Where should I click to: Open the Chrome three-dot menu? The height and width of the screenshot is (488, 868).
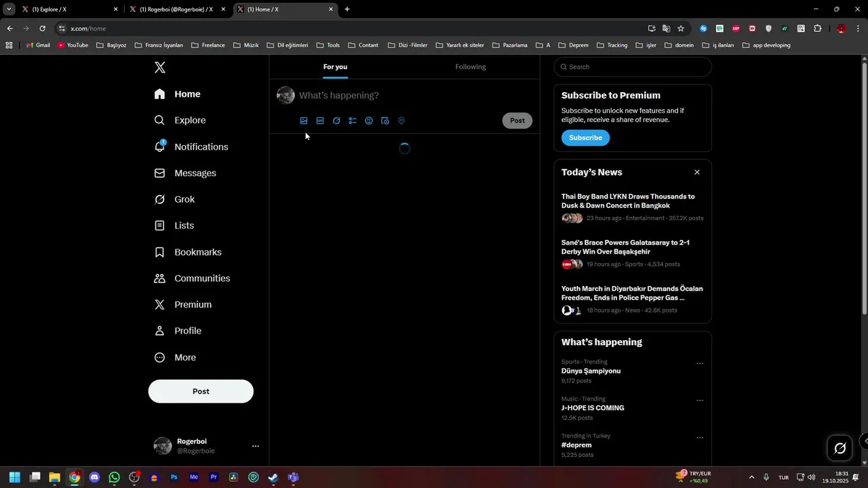point(859,28)
